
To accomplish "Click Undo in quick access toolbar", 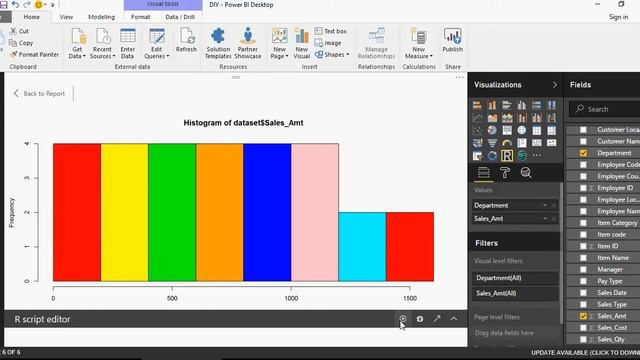I will tap(16, 4).
